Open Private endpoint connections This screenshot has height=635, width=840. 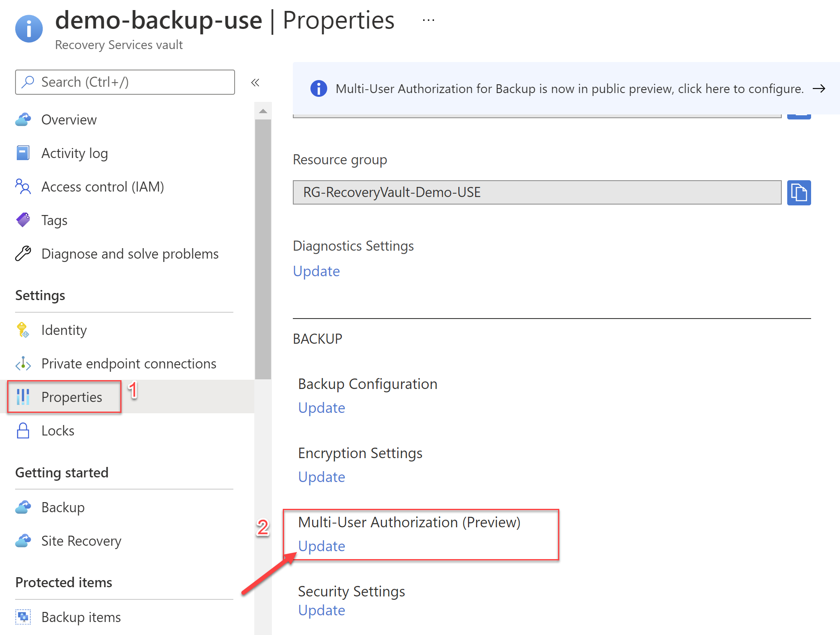pos(129,364)
